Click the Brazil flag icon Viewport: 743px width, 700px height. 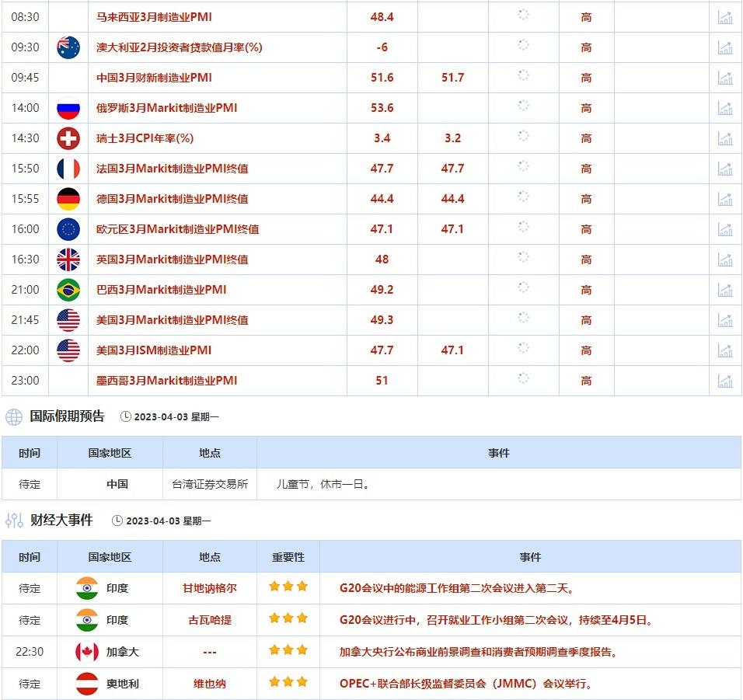click(x=68, y=290)
